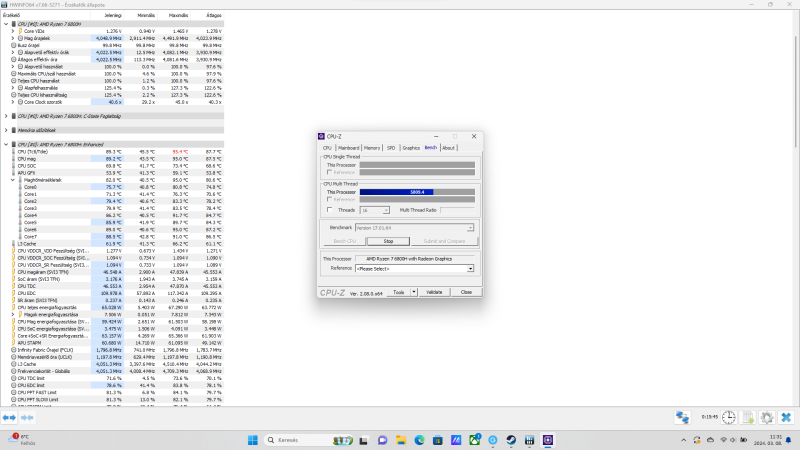Open Tools dropdown arrow in CPU-Z
Viewport: 800px width, 450px height.
coord(414,292)
